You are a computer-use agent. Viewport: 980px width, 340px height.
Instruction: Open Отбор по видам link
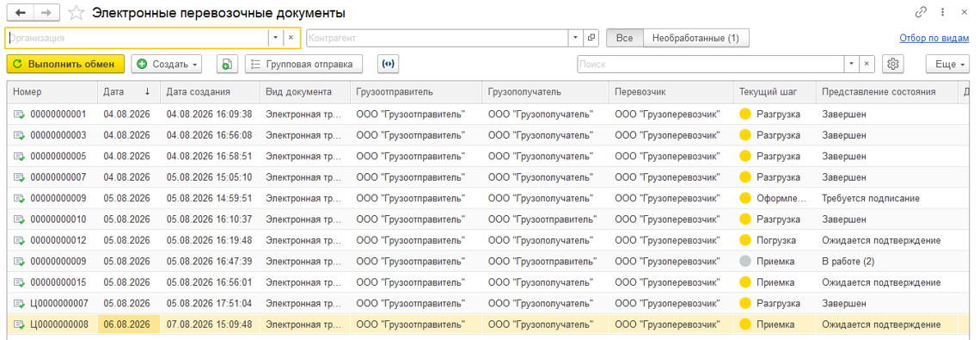(934, 38)
